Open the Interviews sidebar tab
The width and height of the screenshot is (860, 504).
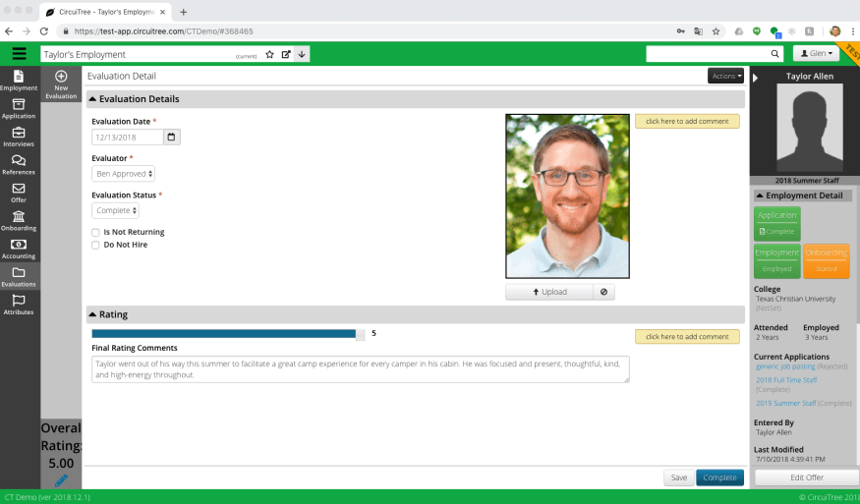[x=19, y=137]
